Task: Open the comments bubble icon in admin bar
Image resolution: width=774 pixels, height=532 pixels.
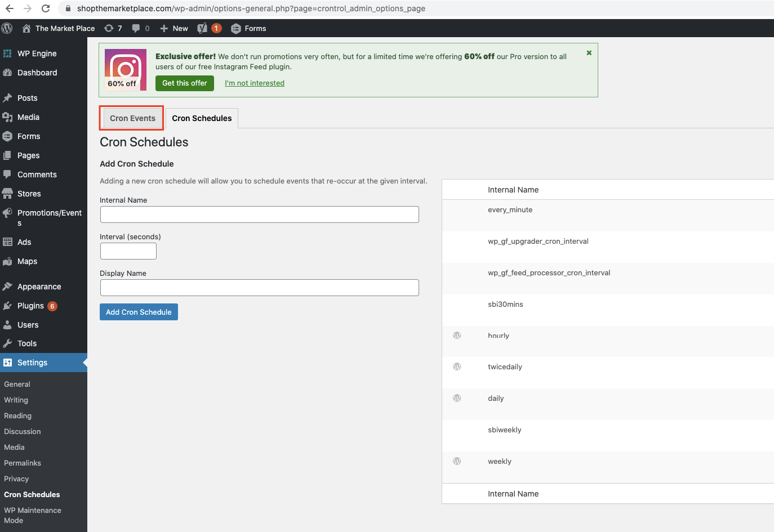Action: 140,28
